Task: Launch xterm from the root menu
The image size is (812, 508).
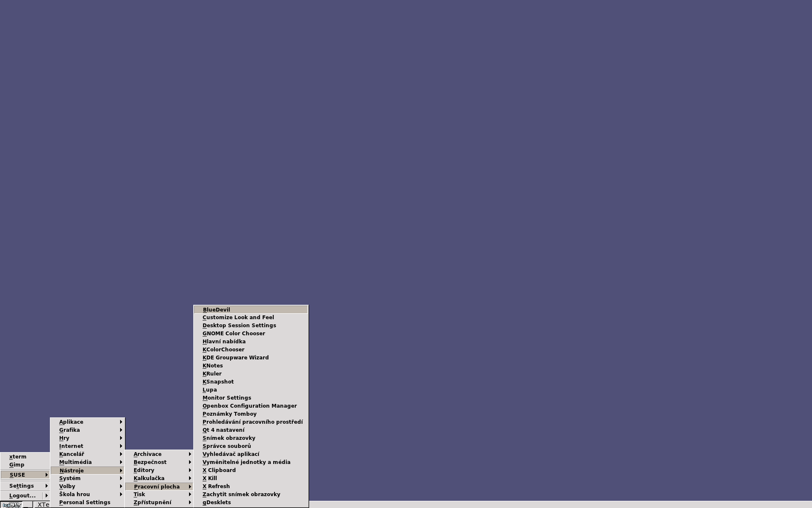Action: (x=25, y=457)
